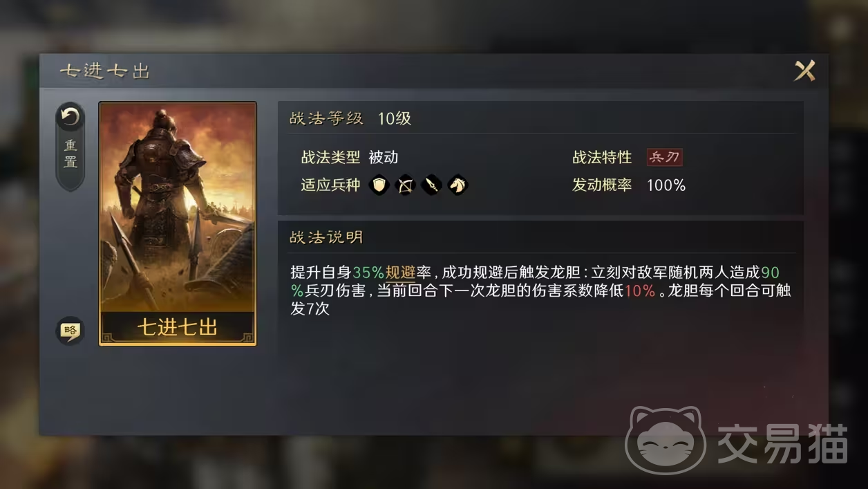
Task: Tap the 100% 发动概率 value
Action: click(x=666, y=185)
